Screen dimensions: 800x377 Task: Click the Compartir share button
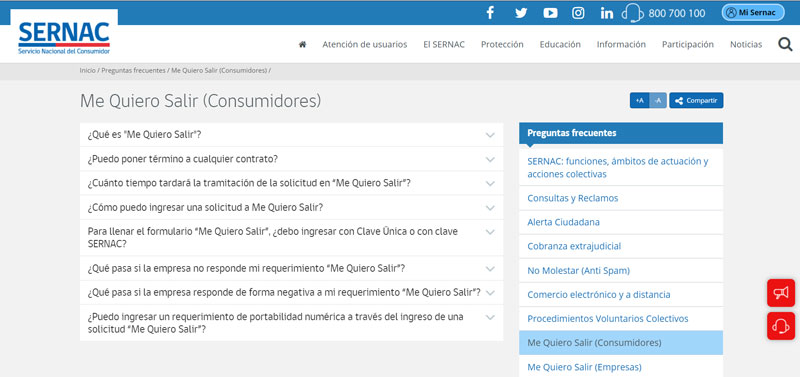click(696, 100)
